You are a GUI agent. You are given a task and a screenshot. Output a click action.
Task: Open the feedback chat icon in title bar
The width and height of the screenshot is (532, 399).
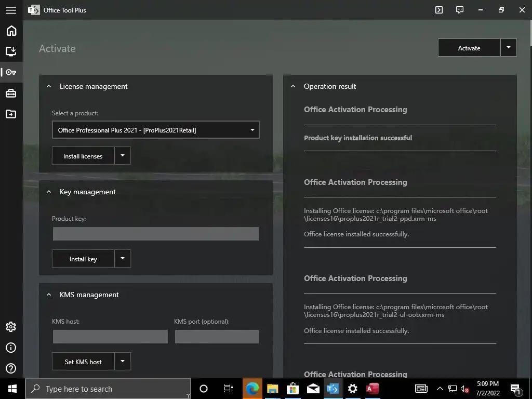coord(460,10)
